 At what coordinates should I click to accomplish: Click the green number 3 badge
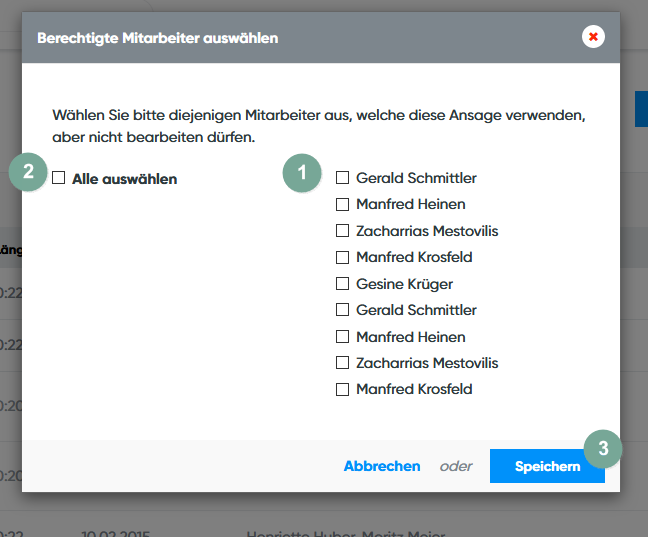click(603, 449)
